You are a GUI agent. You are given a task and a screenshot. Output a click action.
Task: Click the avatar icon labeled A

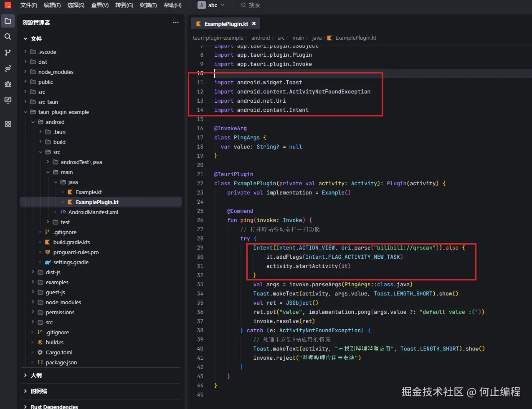(202, 5)
